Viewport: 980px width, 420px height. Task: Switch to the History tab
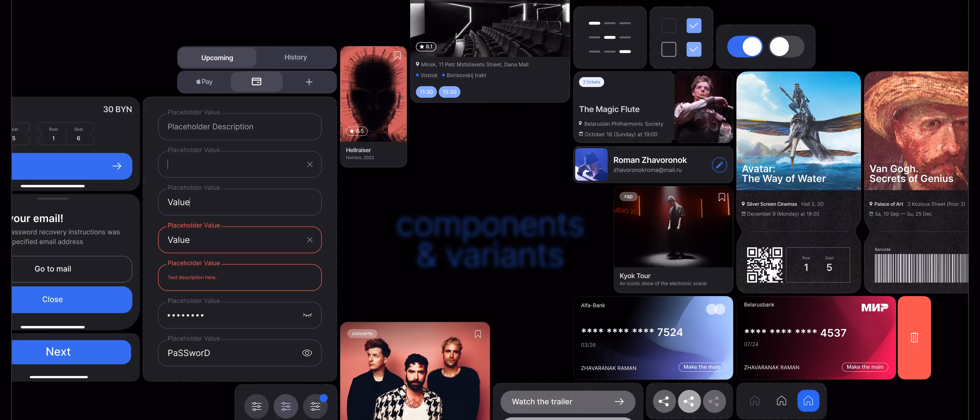(296, 57)
